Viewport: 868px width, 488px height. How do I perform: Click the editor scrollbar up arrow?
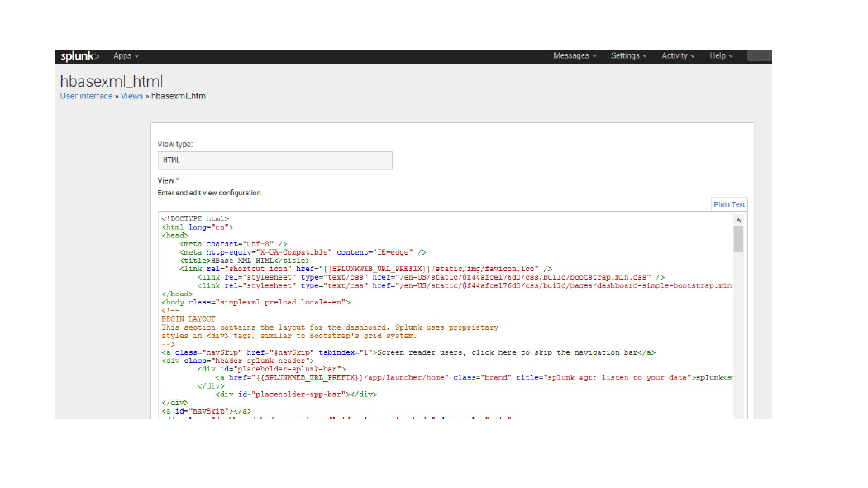click(x=738, y=219)
